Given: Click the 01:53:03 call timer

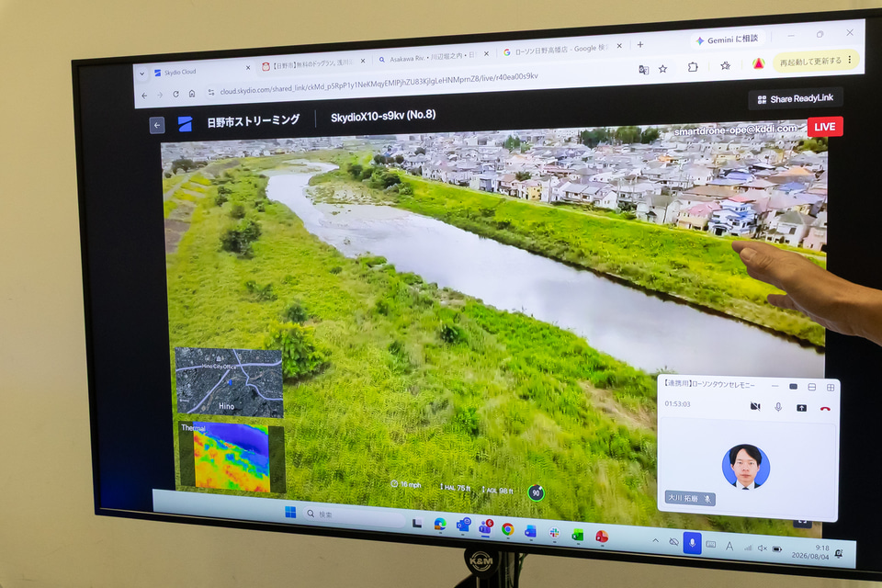Looking at the screenshot, I should coord(677,404).
